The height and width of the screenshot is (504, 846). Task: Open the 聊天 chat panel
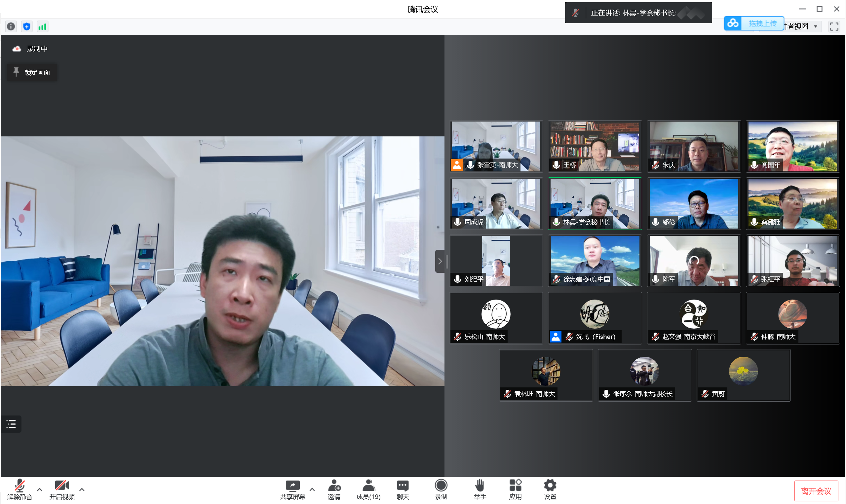403,490
